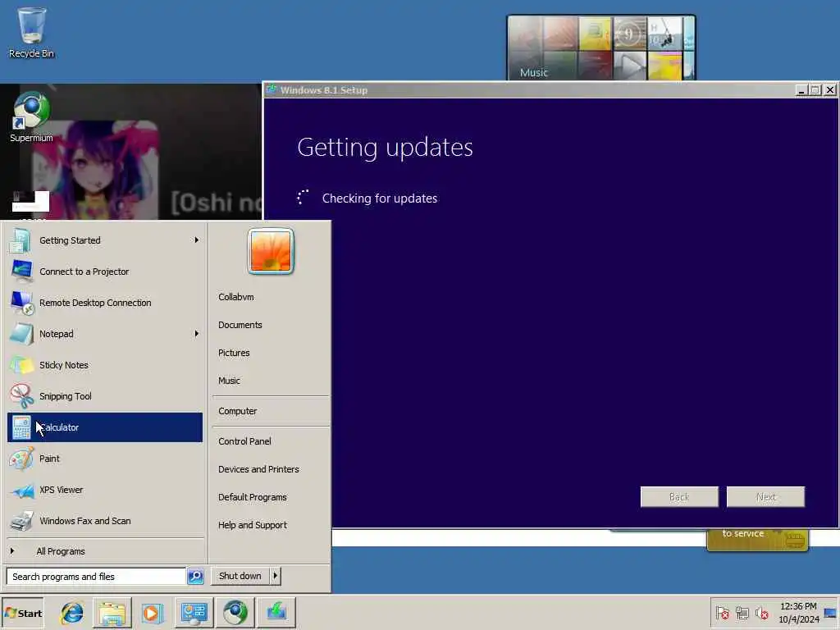Viewport: 840px width, 630px height.
Task: Click the Show desktop icon beside the clock
Action: pos(831,613)
